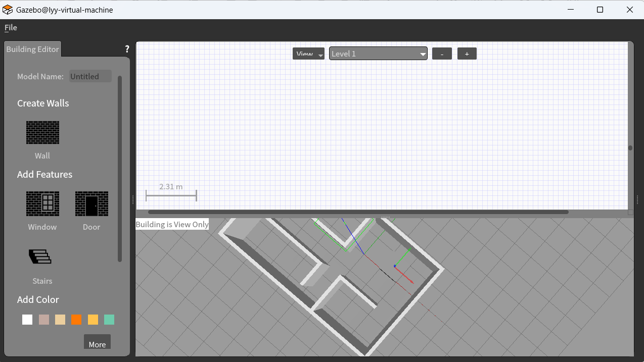
Task: Select the Stairs icon
Action: pyautogui.click(x=40, y=256)
